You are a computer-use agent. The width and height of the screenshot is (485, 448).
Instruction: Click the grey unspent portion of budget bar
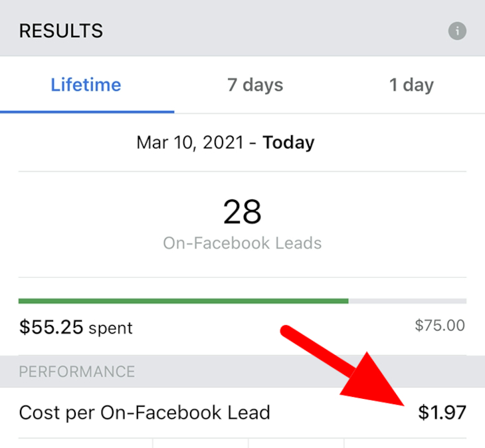click(407, 301)
